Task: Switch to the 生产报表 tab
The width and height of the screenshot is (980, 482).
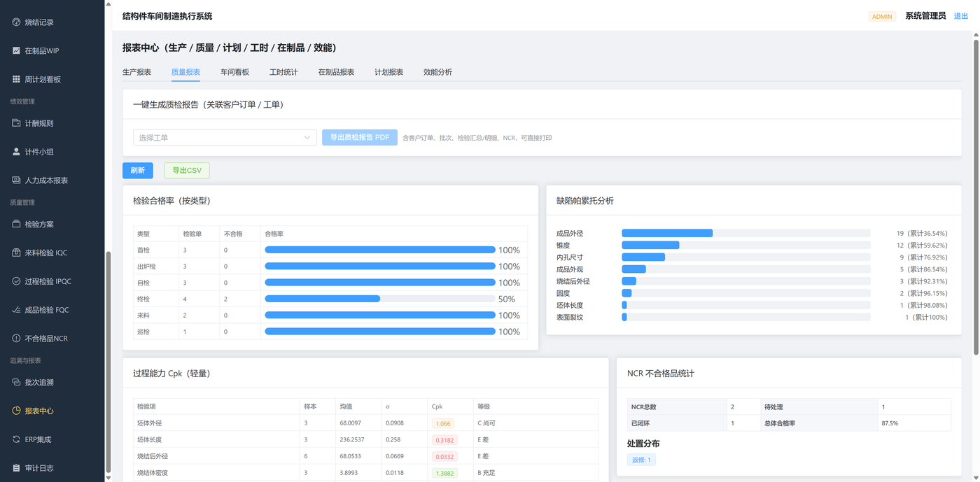Action: (136, 72)
